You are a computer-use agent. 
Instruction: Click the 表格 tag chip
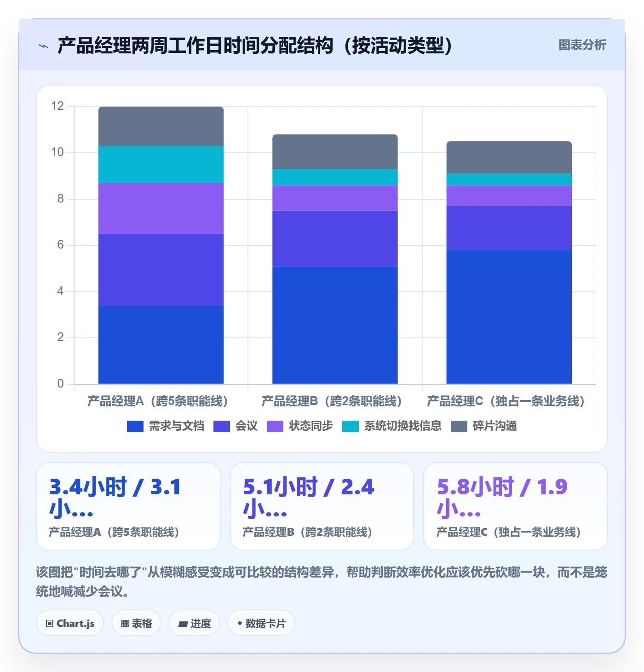coord(136,623)
